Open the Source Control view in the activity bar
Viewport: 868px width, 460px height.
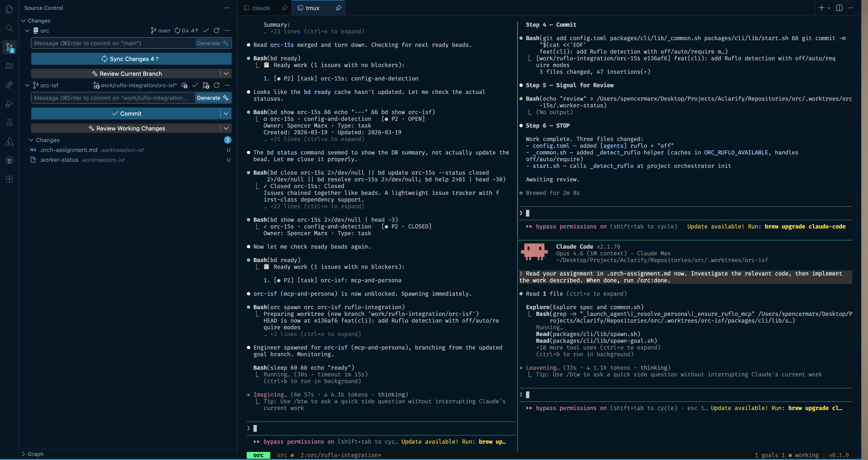(x=9, y=47)
